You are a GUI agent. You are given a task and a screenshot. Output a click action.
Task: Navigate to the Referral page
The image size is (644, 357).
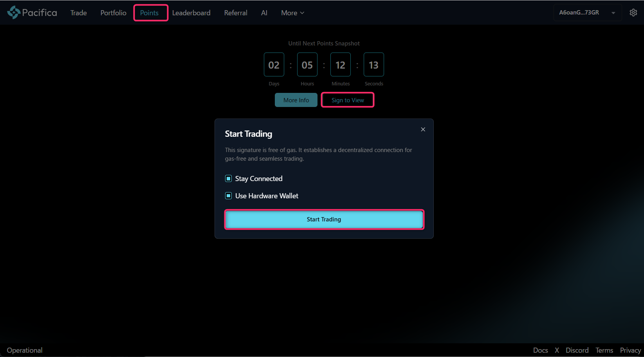click(236, 13)
